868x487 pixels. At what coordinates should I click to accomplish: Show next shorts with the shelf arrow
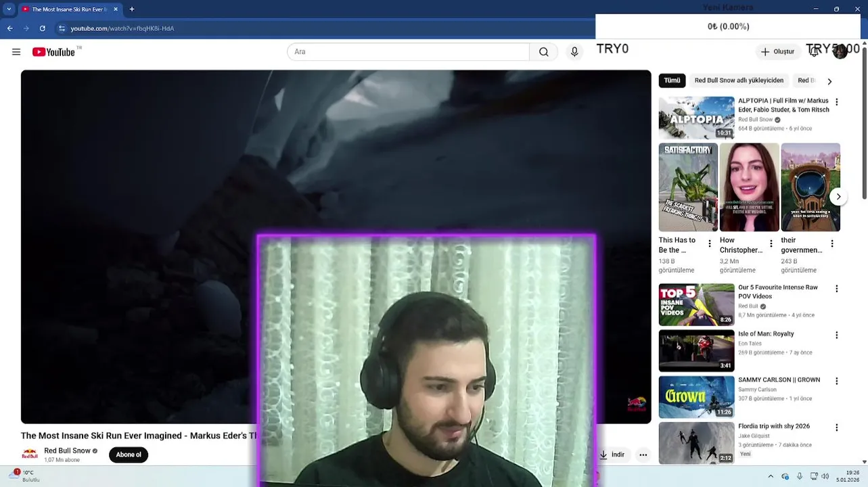coord(838,197)
